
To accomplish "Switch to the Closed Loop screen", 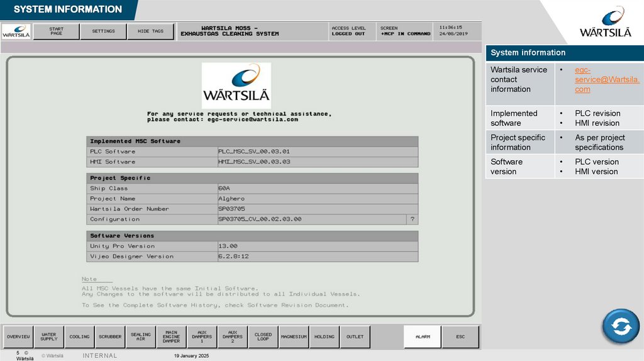I will (263, 336).
